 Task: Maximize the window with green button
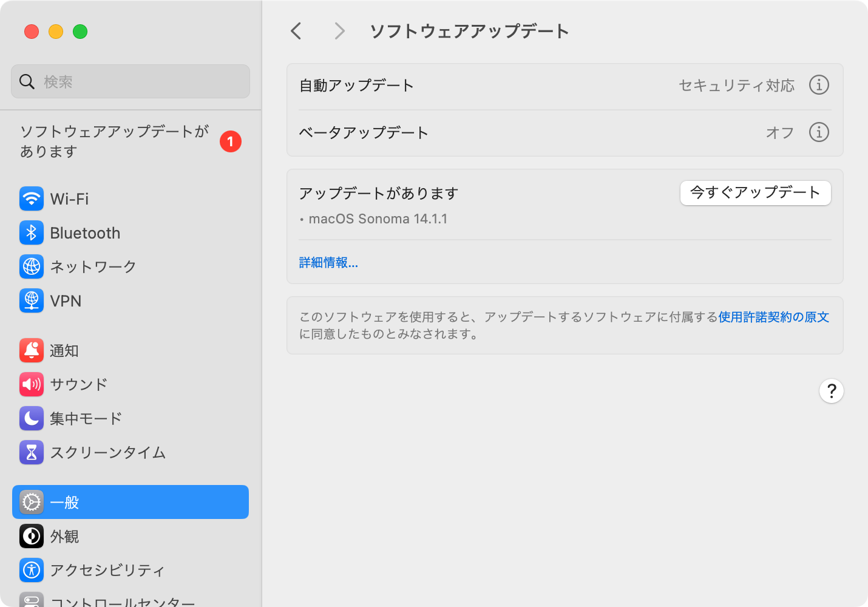(80, 32)
